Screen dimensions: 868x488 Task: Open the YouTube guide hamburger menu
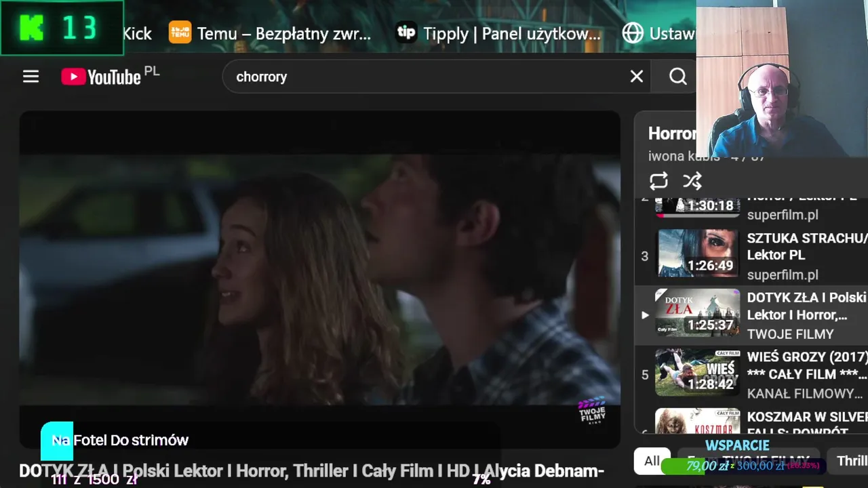(x=31, y=77)
